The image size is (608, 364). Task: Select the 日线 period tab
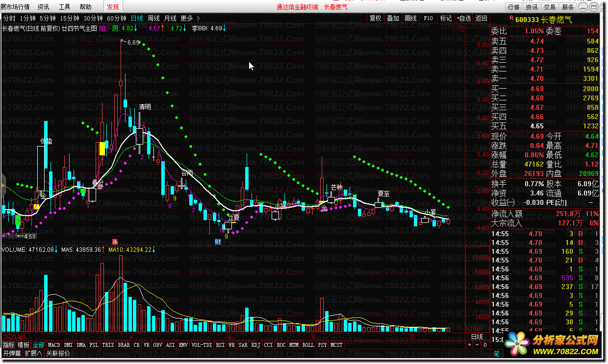coord(137,18)
